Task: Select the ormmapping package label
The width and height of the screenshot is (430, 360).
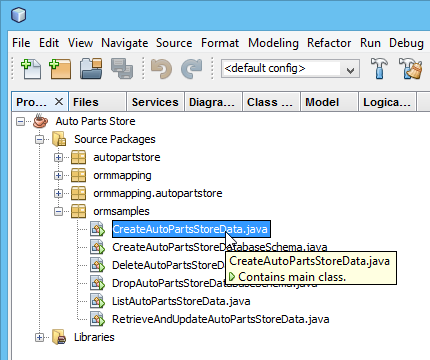Action: (122, 175)
